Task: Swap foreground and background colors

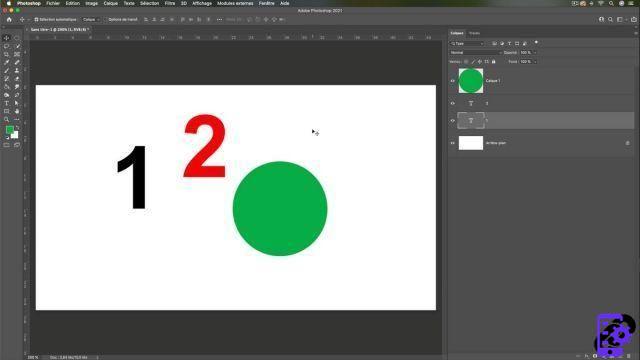Action: pos(17,127)
